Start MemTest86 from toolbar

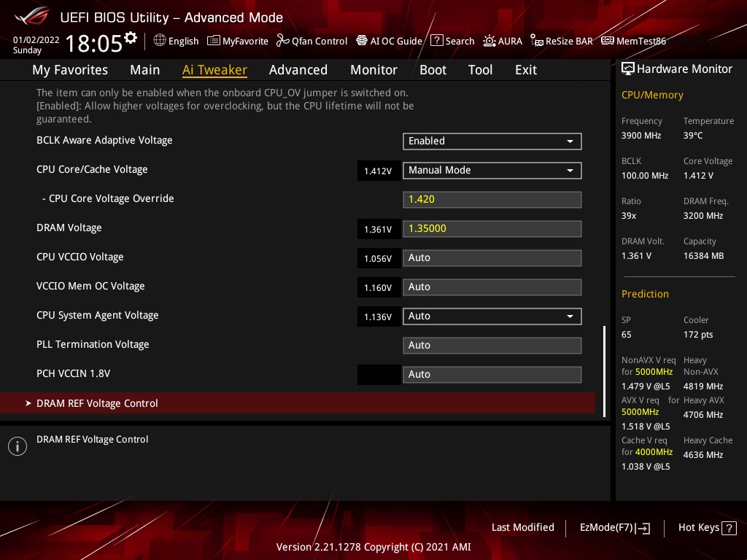click(x=633, y=42)
